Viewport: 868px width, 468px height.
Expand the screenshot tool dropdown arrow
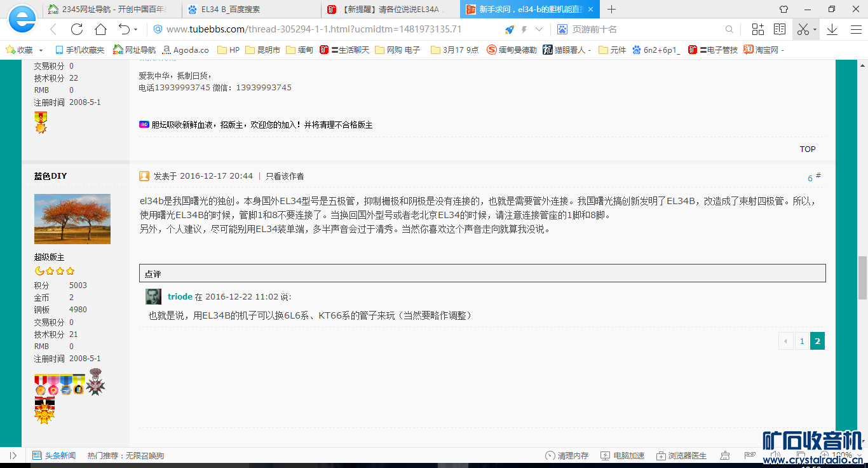pyautogui.click(x=815, y=30)
